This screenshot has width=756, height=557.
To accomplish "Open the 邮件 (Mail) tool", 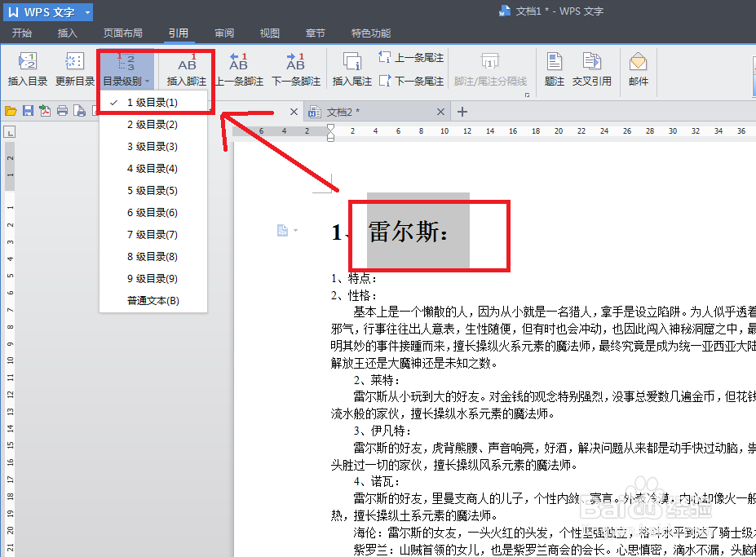I will (638, 69).
